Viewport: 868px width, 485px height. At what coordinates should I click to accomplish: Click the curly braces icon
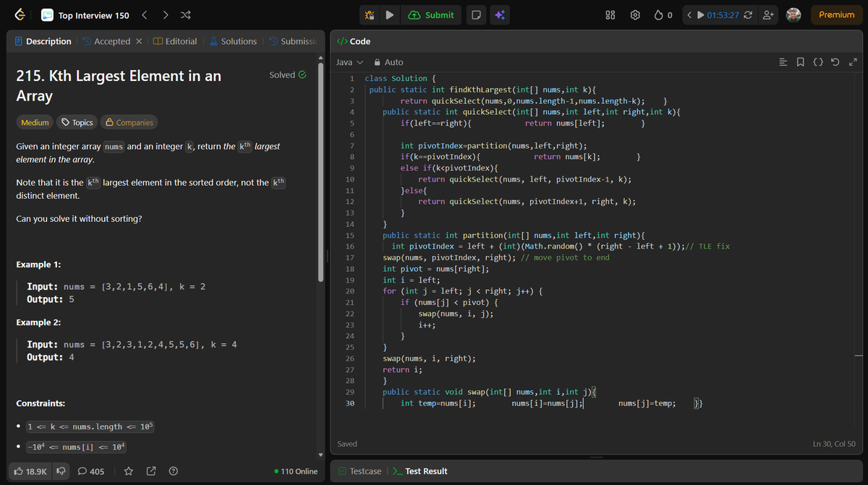[818, 62]
